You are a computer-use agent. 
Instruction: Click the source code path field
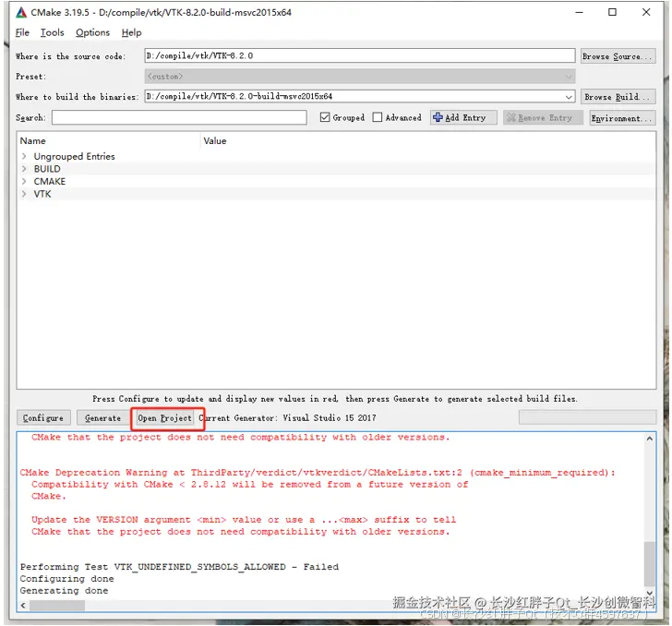[360, 55]
